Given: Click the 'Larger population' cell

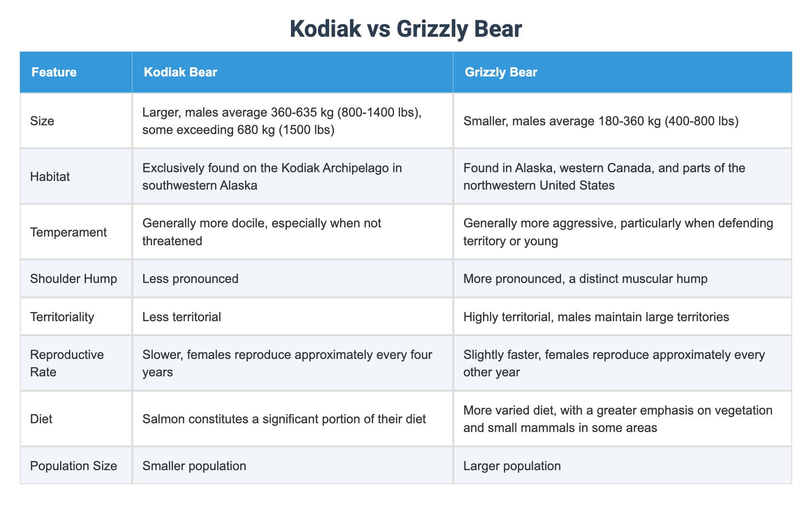Looking at the screenshot, I should click(x=512, y=466).
